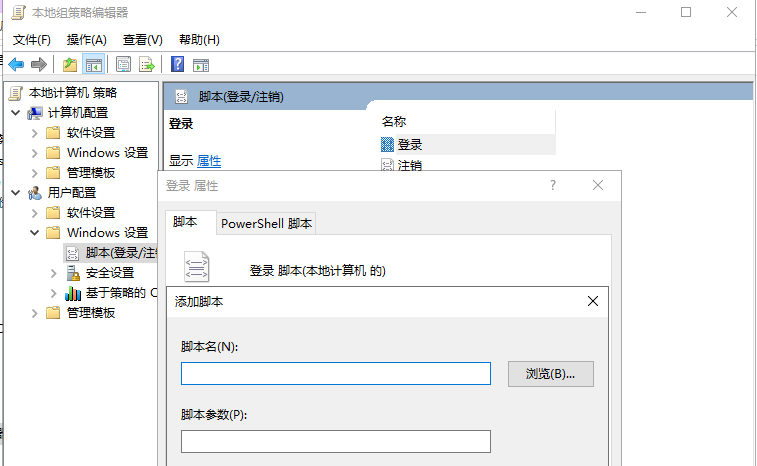Switch to the PowerShell 脚本 tab

coord(266,224)
